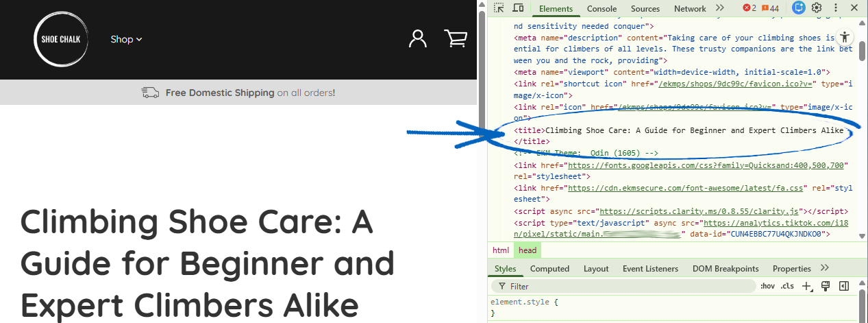This screenshot has width=868, height=323.
Task: Activate the inspect element picker tool
Action: click(x=499, y=8)
